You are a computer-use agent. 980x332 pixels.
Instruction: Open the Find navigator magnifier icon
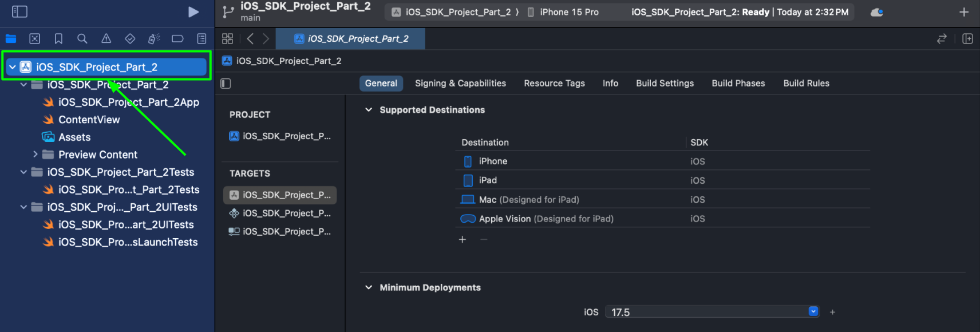[x=82, y=39]
